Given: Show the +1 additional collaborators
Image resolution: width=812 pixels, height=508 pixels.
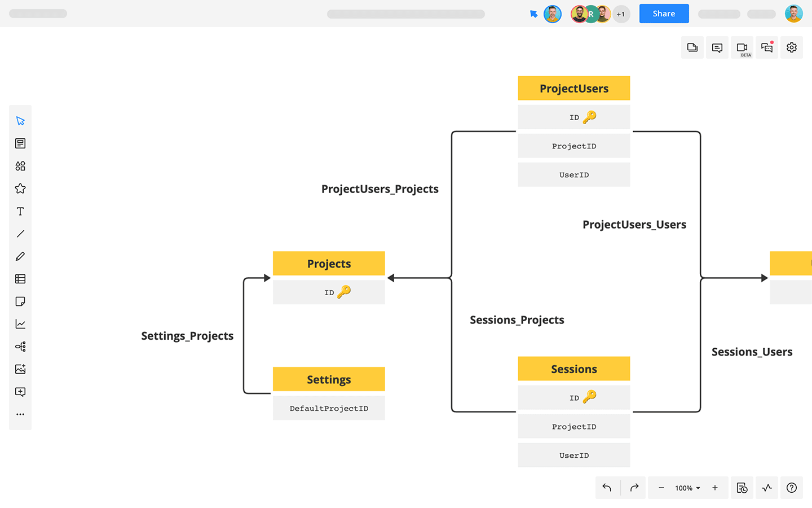Looking at the screenshot, I should (x=621, y=14).
